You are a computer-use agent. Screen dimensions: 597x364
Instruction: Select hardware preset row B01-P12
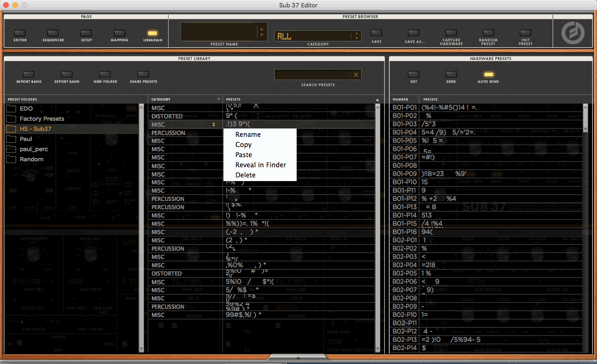(x=486, y=199)
